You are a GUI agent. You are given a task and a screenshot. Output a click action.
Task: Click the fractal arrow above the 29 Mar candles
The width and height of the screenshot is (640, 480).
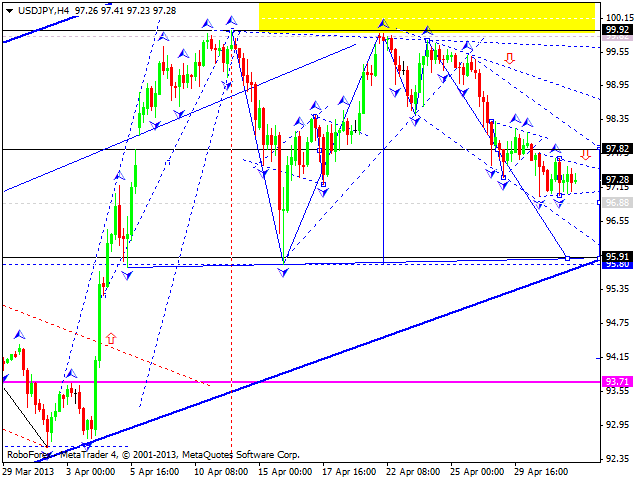point(17,337)
